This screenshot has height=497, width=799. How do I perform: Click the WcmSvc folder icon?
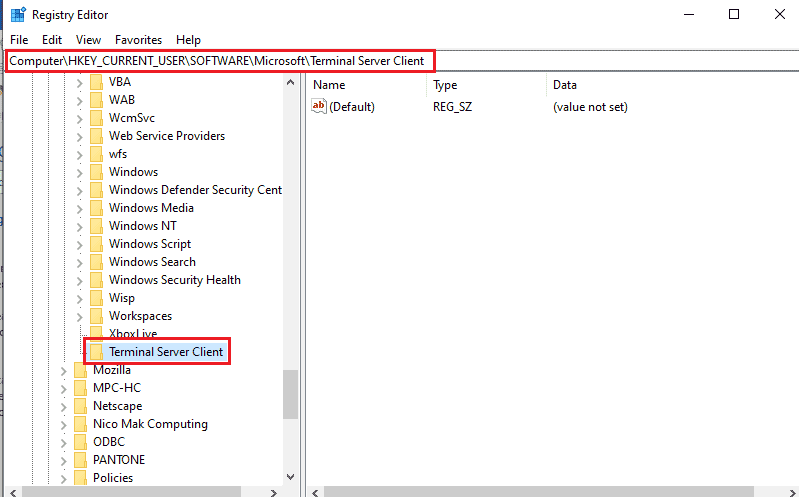[x=96, y=118]
